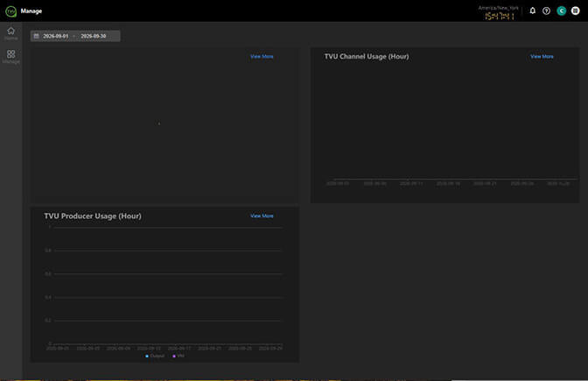
Task: Open the app grid icon at top right
Action: (575, 11)
